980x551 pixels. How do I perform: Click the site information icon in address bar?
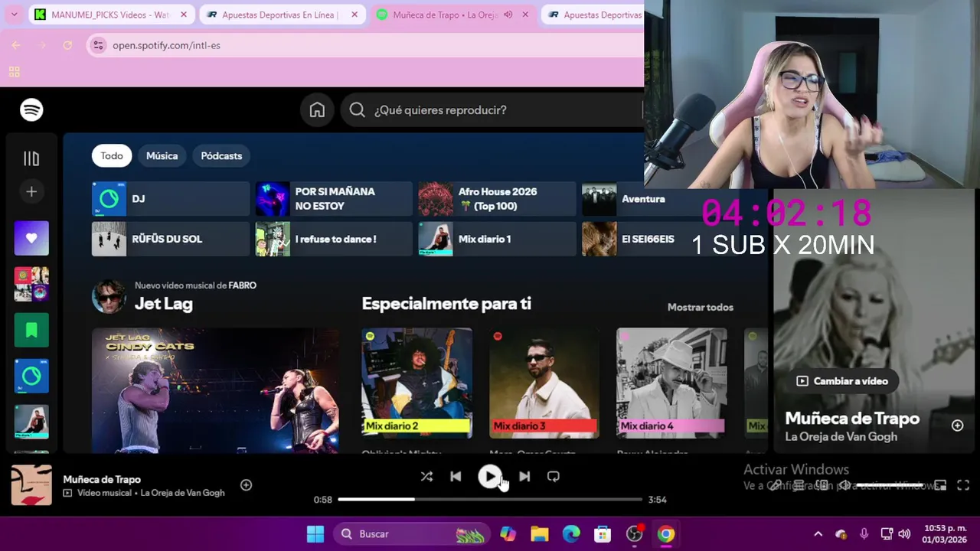(97, 45)
